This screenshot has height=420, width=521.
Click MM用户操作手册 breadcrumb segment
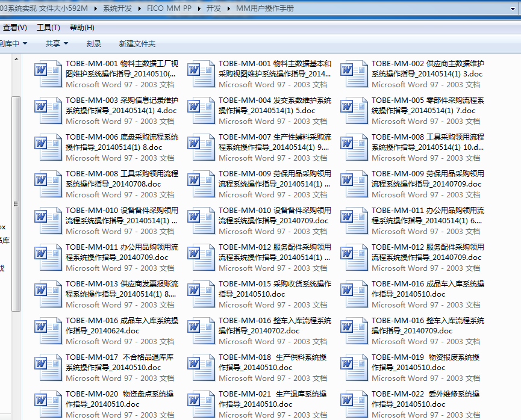265,8
